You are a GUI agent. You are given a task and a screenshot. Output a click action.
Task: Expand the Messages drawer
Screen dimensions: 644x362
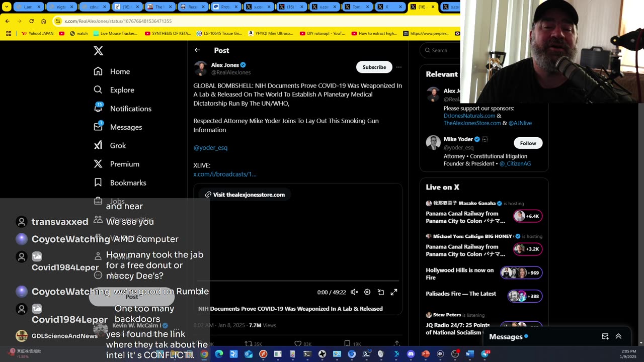(618, 336)
